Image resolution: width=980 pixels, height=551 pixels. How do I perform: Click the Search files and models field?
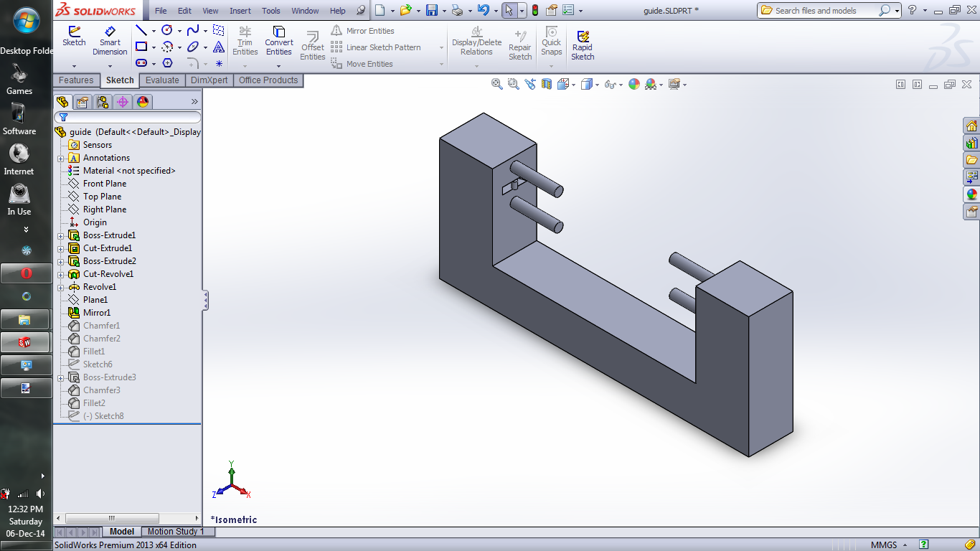(825, 10)
